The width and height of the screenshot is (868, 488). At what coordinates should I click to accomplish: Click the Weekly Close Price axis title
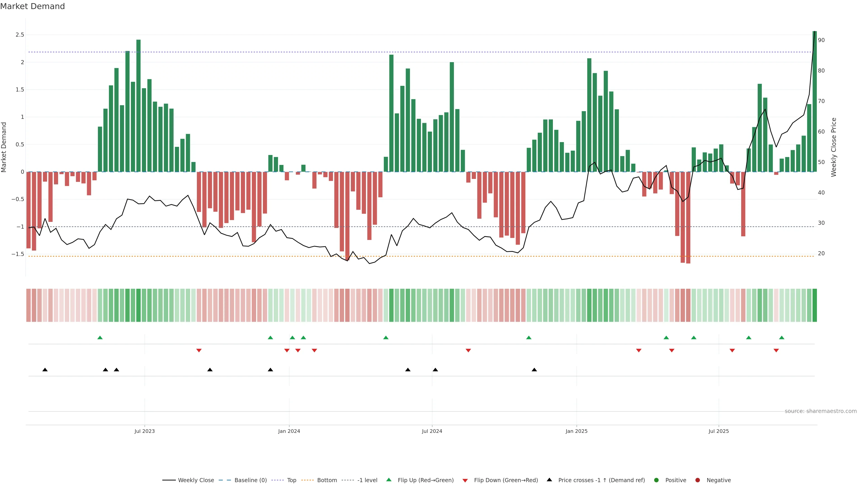click(834, 147)
